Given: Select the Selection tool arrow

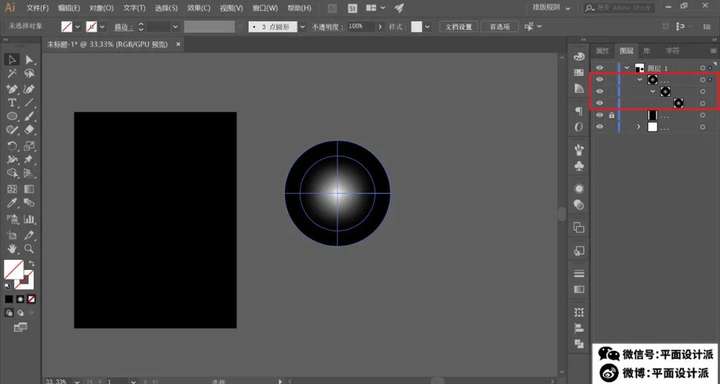Looking at the screenshot, I should coord(12,60).
